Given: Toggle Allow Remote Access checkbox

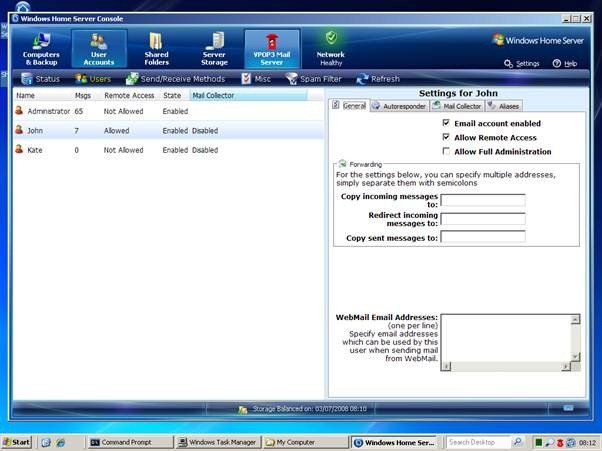Looking at the screenshot, I should click(x=446, y=137).
